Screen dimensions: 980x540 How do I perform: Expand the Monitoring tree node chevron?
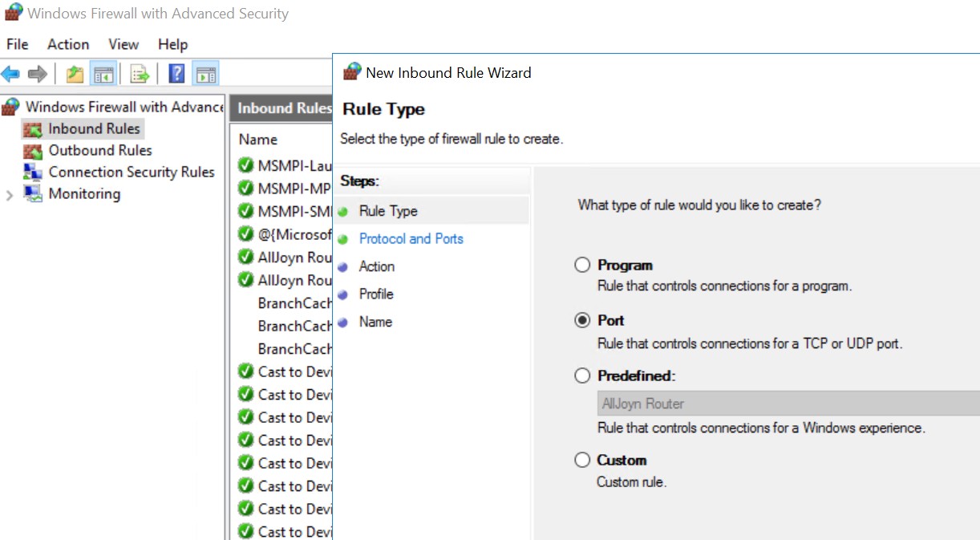click(x=10, y=195)
